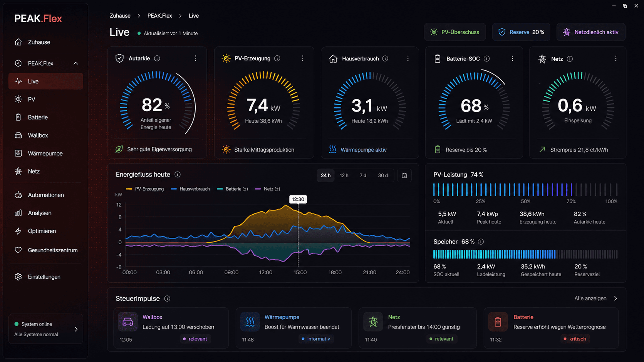Collapse the PEAK.Flex sidebar section

point(75,63)
